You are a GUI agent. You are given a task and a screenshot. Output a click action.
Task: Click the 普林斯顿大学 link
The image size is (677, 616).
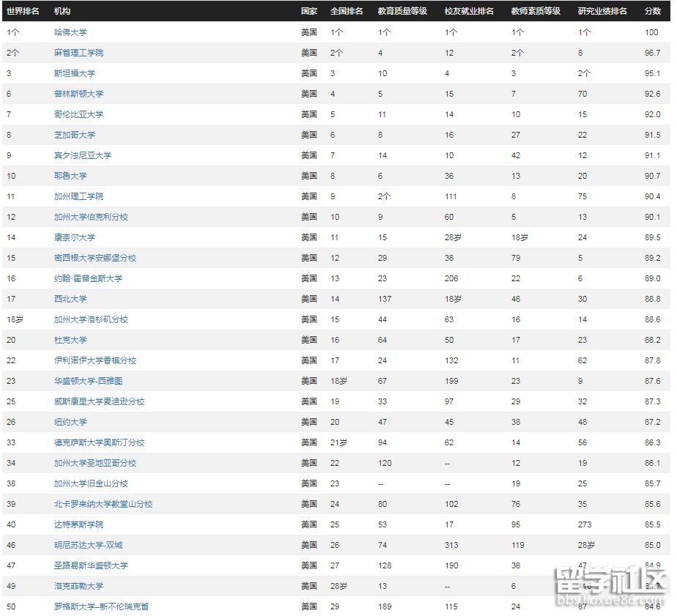tap(78, 94)
